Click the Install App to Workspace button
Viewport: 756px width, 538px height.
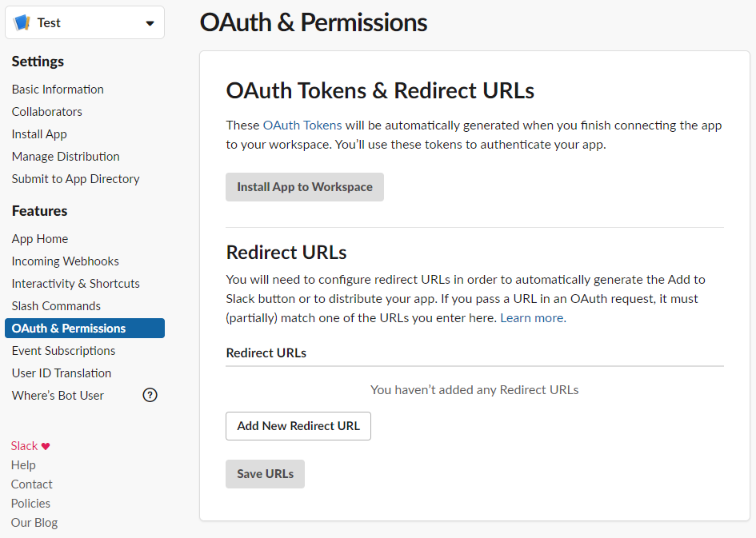click(304, 186)
